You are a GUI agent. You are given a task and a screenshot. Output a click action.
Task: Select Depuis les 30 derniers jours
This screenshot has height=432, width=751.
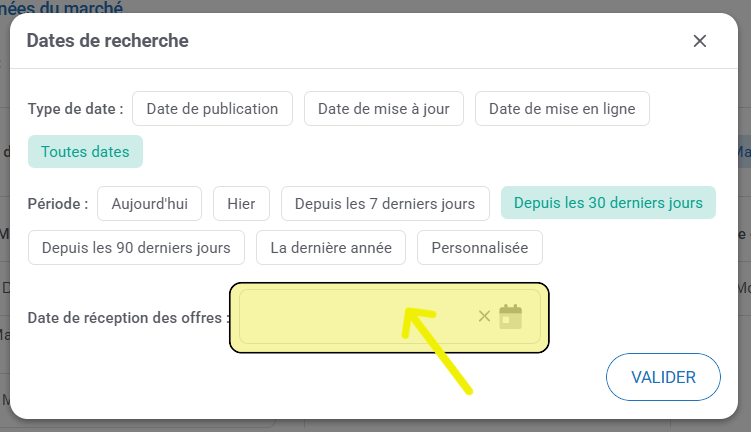(x=608, y=203)
